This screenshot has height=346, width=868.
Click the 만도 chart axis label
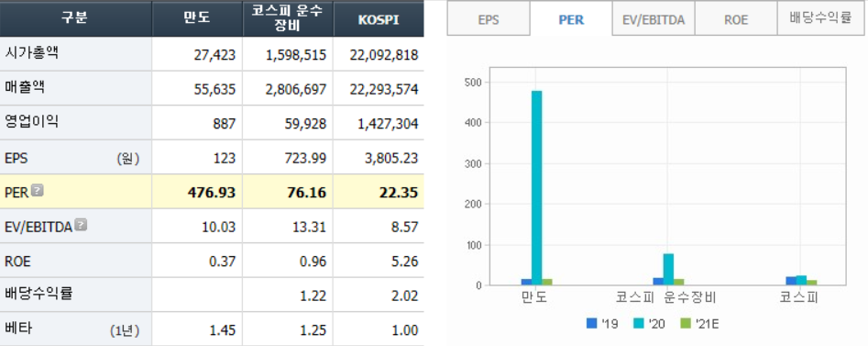tap(534, 297)
